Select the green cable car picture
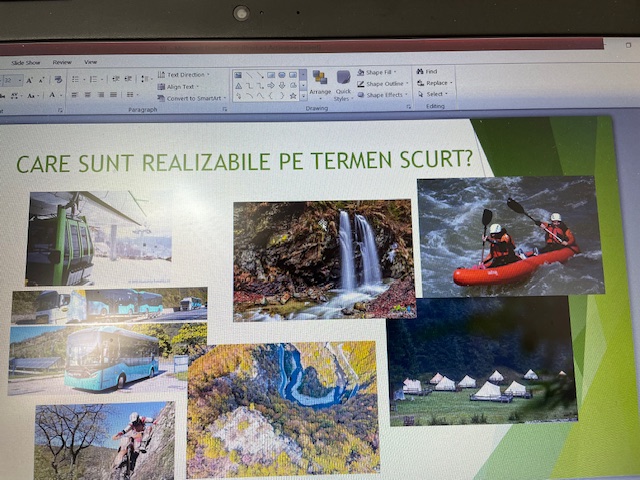The width and height of the screenshot is (640, 480). [x=99, y=238]
